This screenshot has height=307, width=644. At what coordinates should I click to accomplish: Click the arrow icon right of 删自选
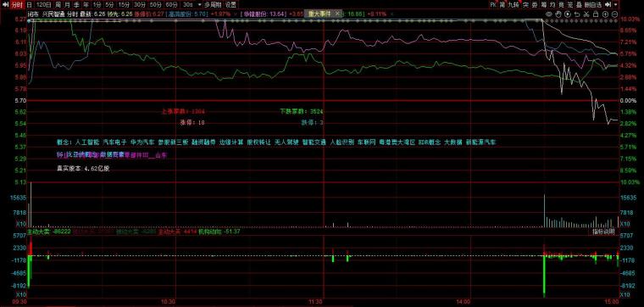(x=608, y=4)
